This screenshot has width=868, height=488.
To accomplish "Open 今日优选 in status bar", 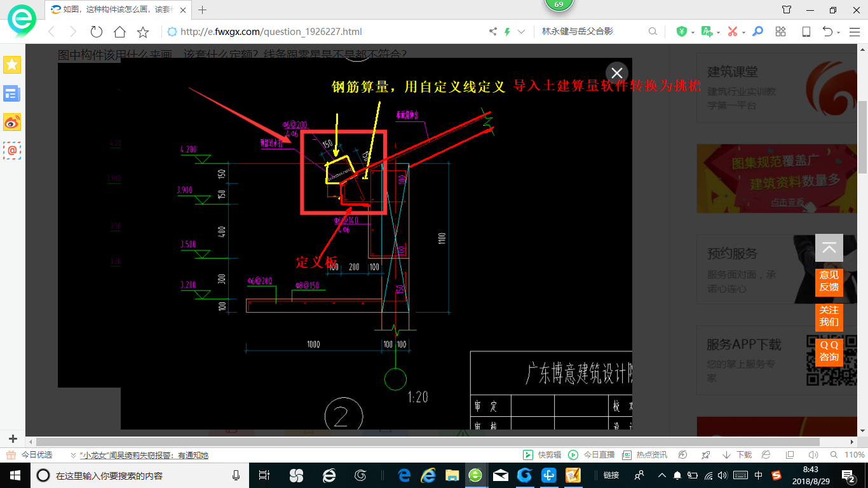I will (x=29, y=455).
